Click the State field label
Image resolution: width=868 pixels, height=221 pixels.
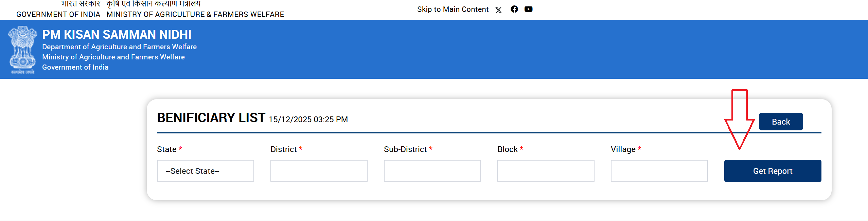[x=166, y=149]
